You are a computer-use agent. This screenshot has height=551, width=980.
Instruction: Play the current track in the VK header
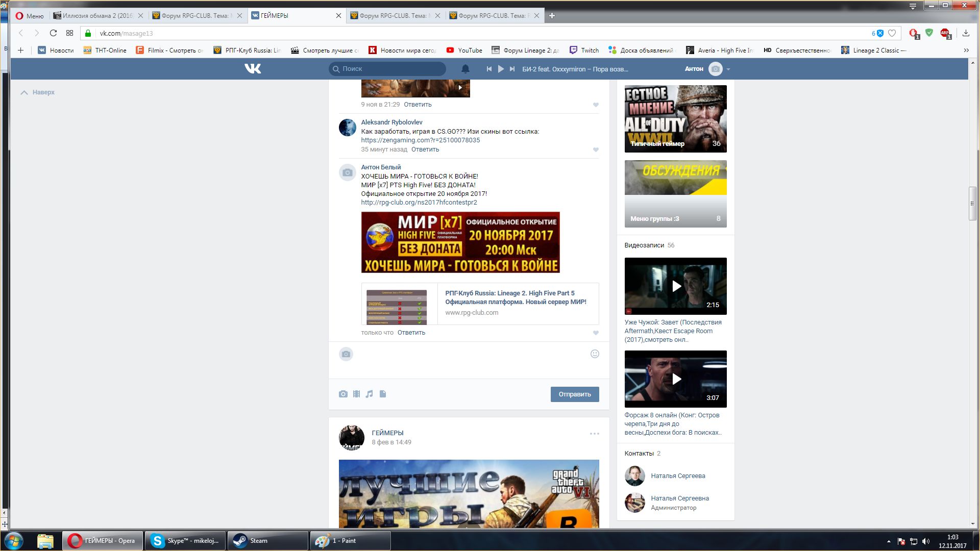point(501,69)
